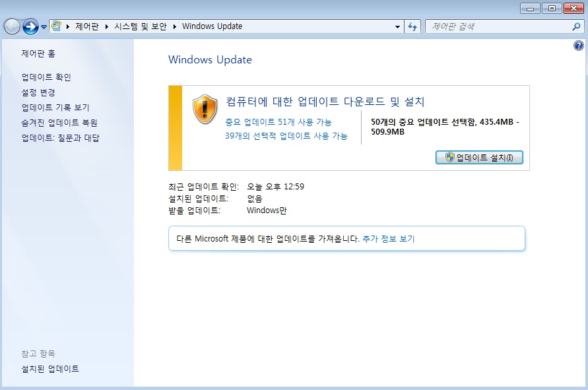Minimize the Windows Update window
Viewport: 588px width, 390px height.
click(530, 9)
